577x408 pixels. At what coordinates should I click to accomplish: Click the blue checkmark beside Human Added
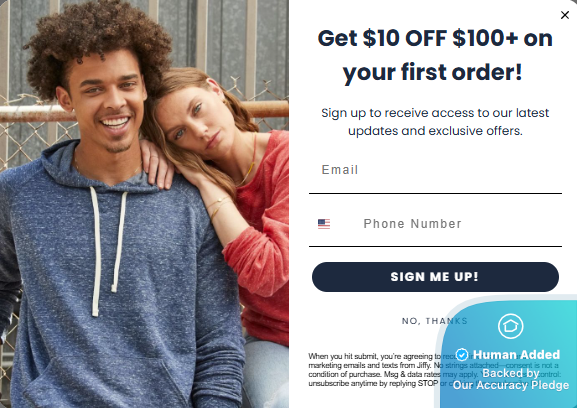[x=462, y=355]
